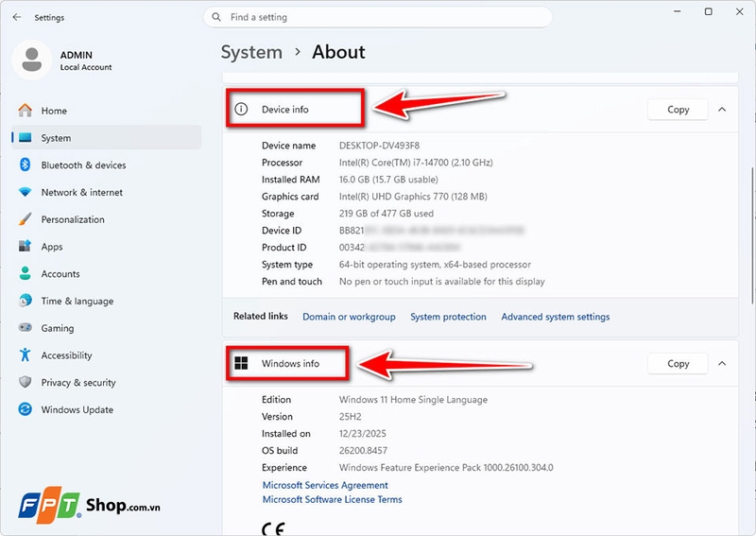Click the Local Account label under ADMIN

86,67
